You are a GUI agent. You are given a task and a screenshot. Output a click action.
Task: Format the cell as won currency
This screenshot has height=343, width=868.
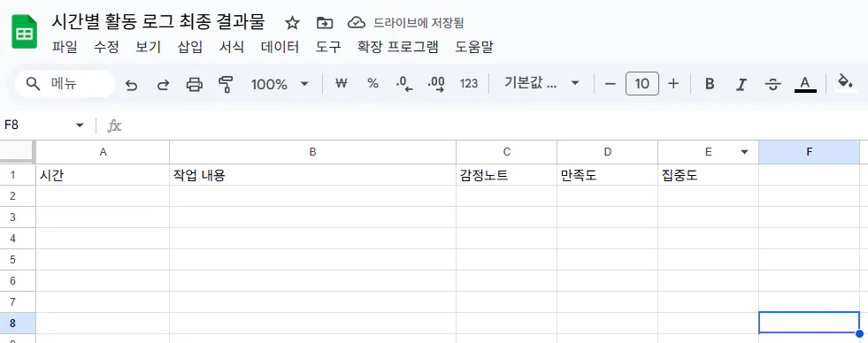pyautogui.click(x=342, y=83)
